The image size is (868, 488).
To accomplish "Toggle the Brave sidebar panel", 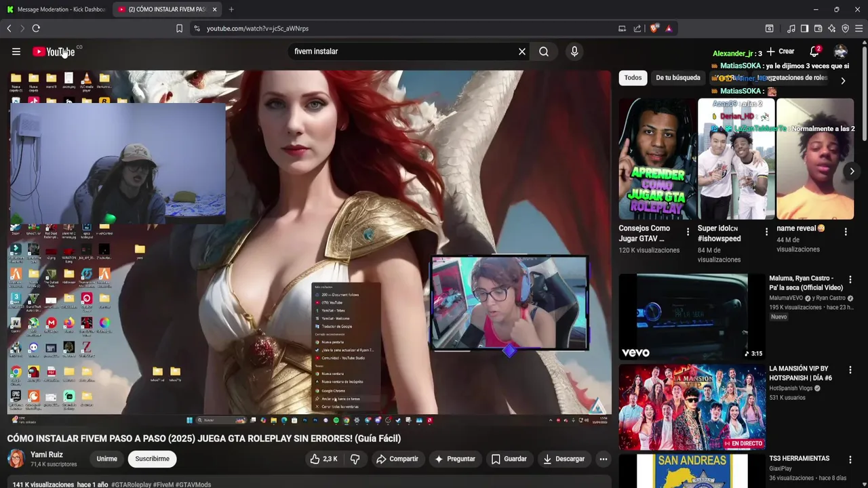I will [804, 28].
